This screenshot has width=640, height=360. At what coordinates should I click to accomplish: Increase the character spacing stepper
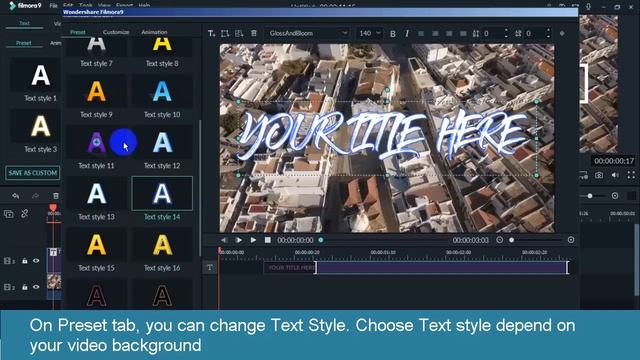548,30
